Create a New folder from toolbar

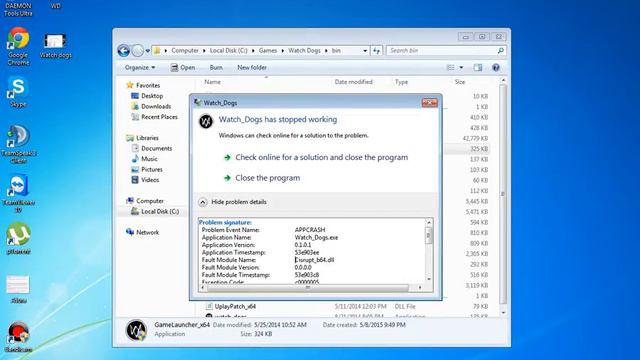252,68
